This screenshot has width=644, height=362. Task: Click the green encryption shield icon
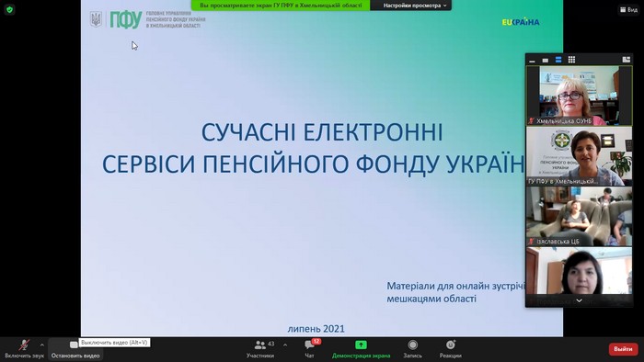9,9
